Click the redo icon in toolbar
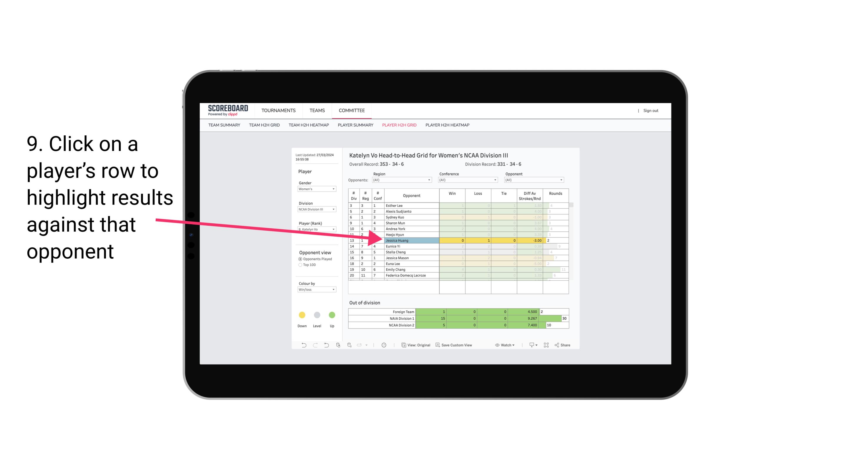The width and height of the screenshot is (868, 467). click(x=315, y=346)
